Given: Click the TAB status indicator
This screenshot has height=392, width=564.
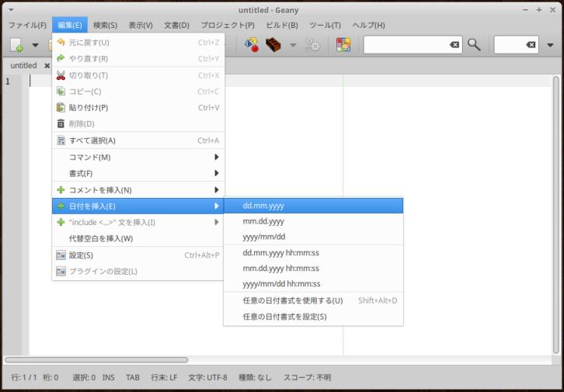Looking at the screenshot, I should point(133,377).
